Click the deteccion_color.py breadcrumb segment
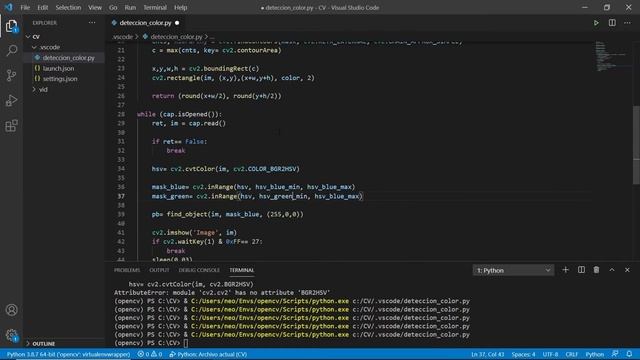This screenshot has width=640, height=360. coord(176,37)
